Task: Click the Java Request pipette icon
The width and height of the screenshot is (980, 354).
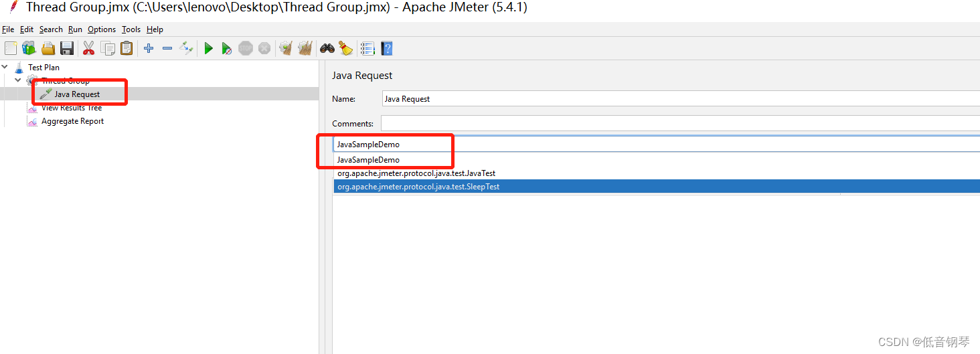Action: coord(45,94)
